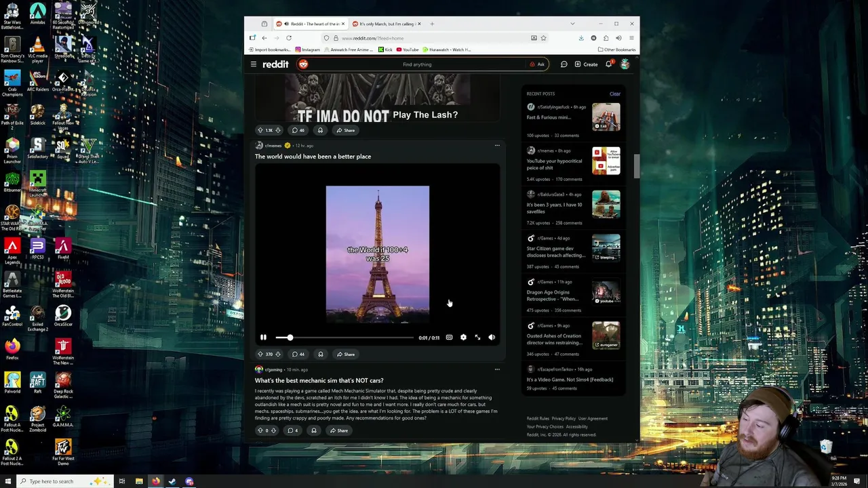Upvote the Eiffel Tower meme post
This screenshot has width=868, height=488.
[x=260, y=354]
